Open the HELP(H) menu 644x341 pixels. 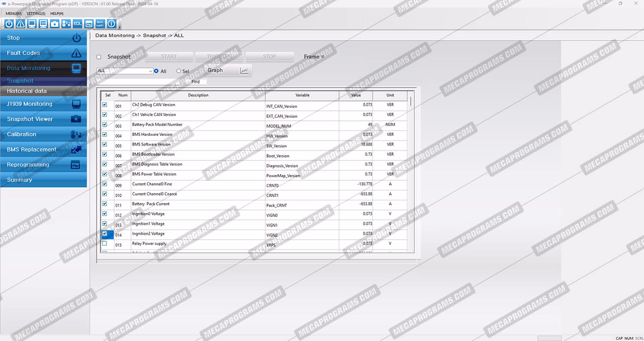[x=57, y=14]
